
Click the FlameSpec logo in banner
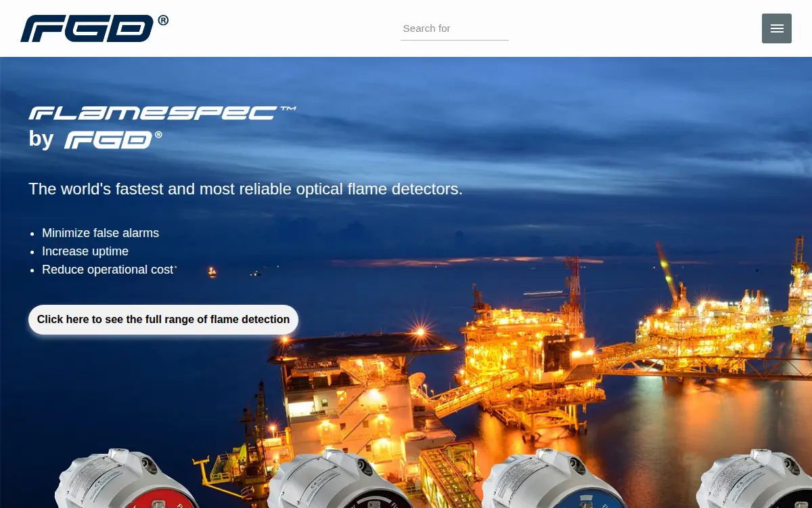(162, 112)
